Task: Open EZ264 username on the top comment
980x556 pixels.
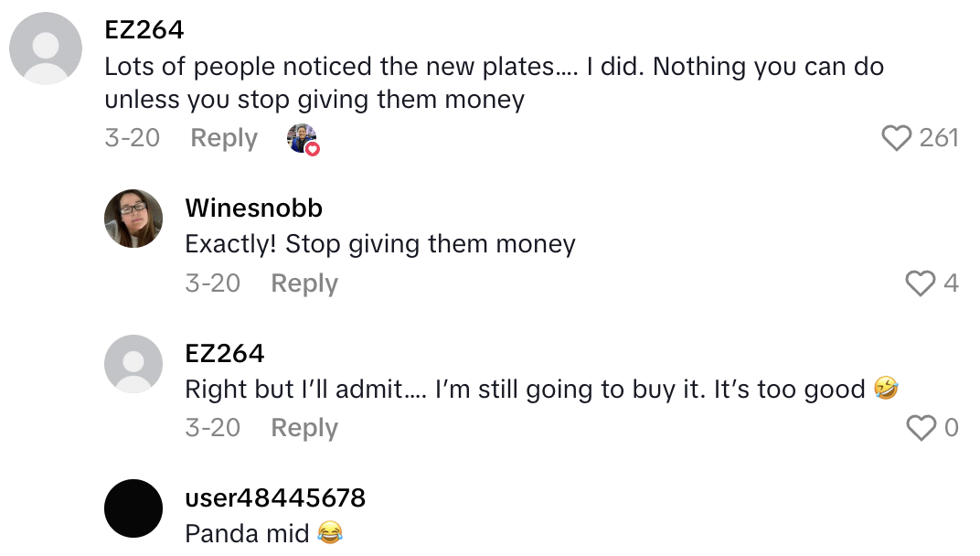Action: (x=144, y=30)
